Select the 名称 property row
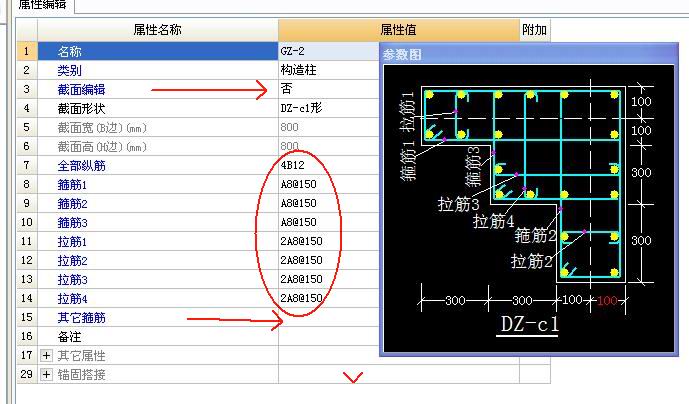Image resolution: width=689 pixels, height=404 pixels. [x=158, y=51]
